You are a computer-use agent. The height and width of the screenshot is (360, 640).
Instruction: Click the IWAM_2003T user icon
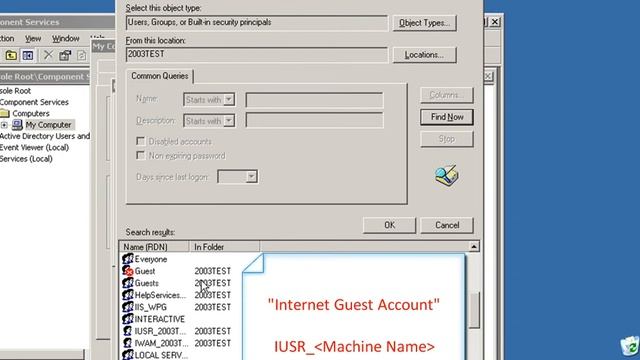click(x=128, y=343)
